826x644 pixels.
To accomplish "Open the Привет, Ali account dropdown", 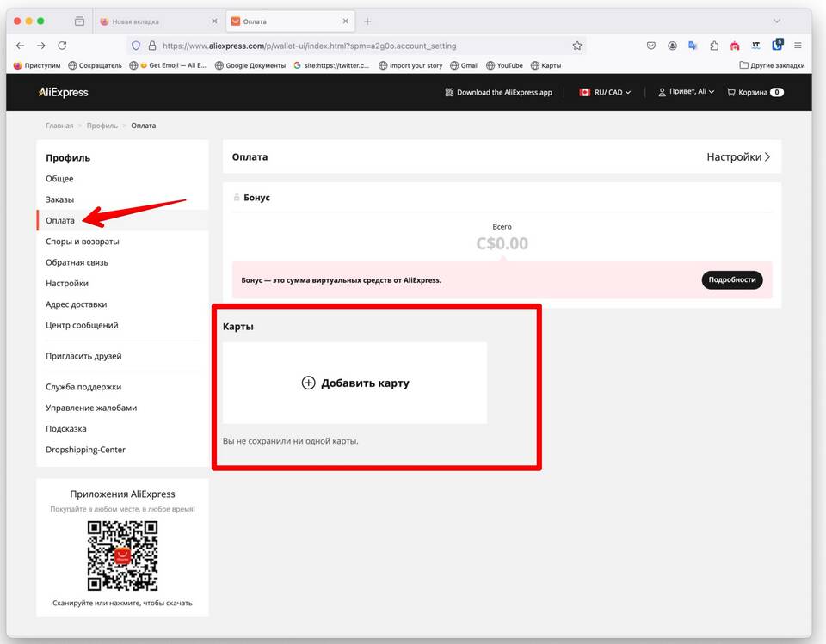I will 686,92.
